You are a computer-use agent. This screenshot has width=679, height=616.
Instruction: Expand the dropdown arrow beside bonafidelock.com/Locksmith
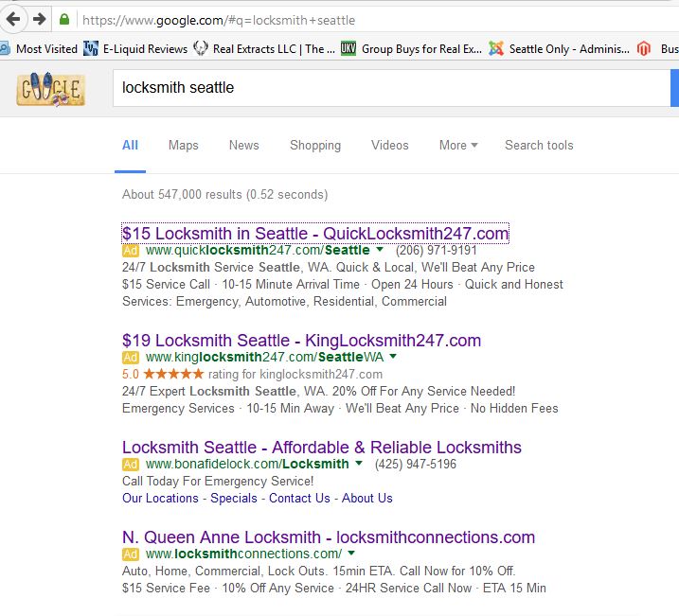click(x=359, y=464)
